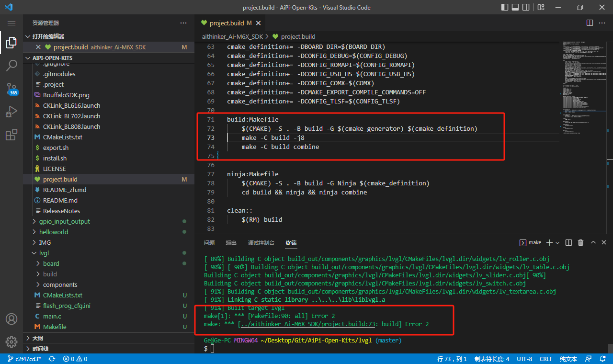Click project.build breadcrumb item
The height and width of the screenshot is (364, 613).
294,36
